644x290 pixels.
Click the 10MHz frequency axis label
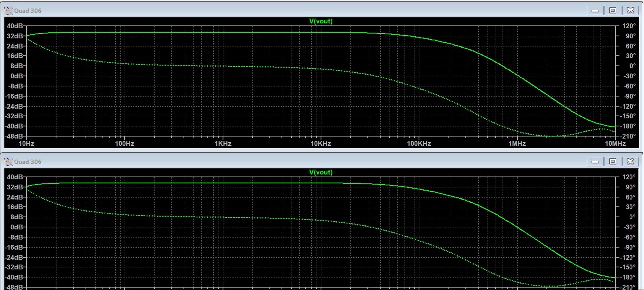click(x=615, y=143)
